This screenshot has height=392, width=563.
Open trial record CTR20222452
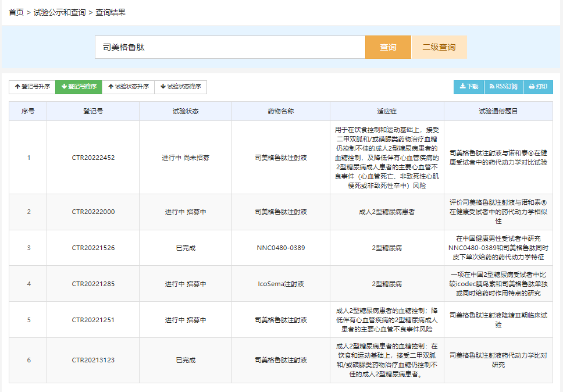point(93,157)
